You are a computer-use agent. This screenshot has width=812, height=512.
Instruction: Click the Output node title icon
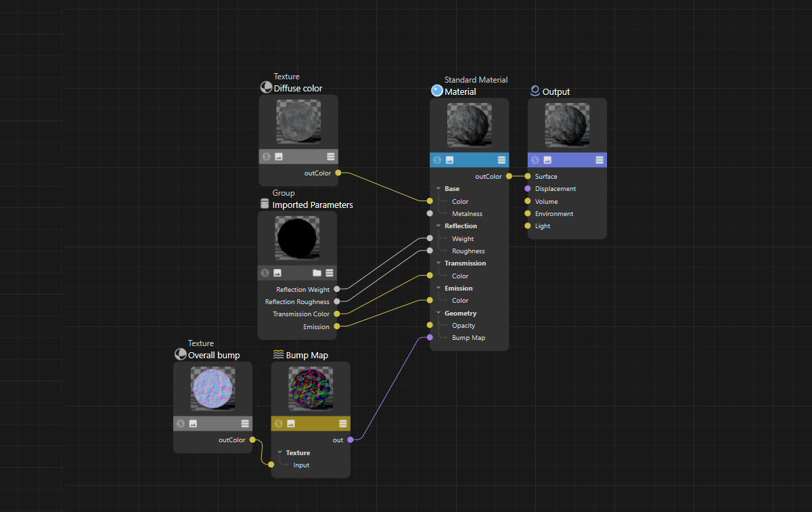[x=535, y=91]
